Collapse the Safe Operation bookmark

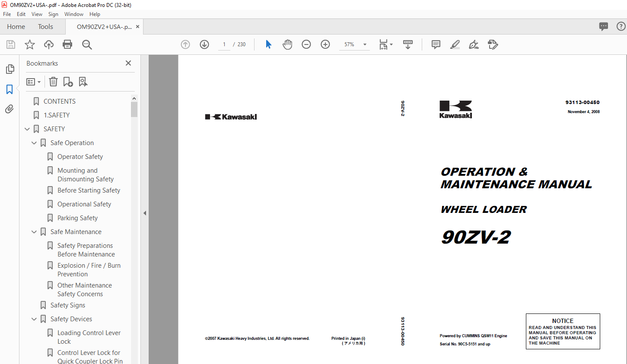(34, 143)
